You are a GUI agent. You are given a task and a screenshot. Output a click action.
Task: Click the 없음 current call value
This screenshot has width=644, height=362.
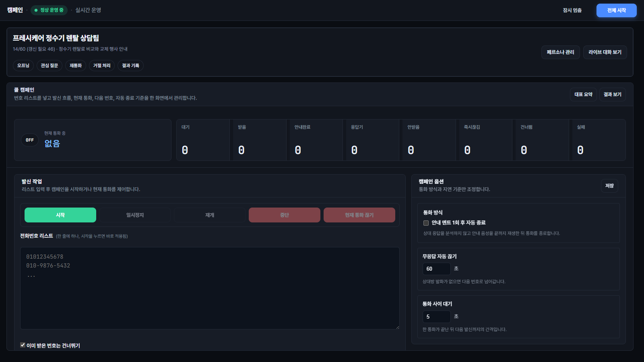click(x=52, y=144)
